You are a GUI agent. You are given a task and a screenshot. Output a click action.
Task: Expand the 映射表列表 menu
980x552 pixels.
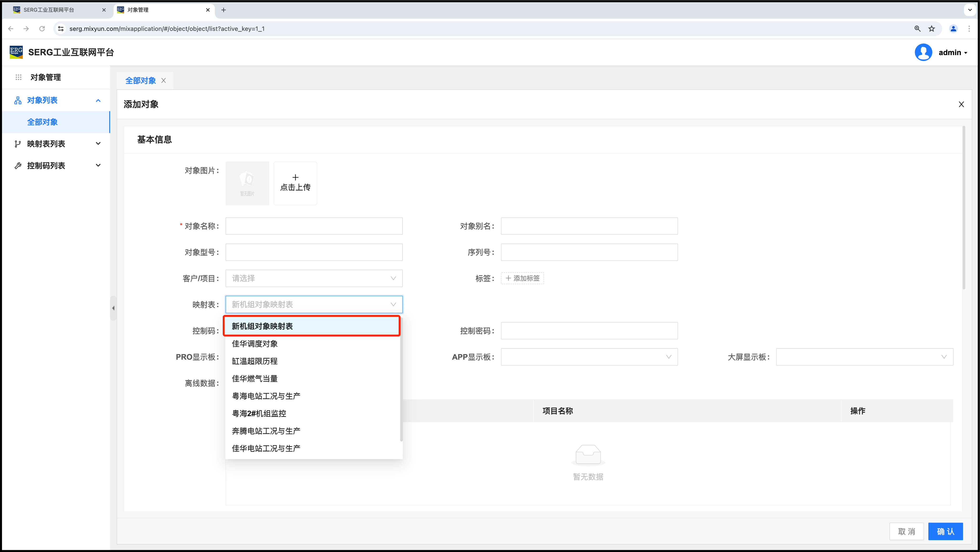[98, 144]
